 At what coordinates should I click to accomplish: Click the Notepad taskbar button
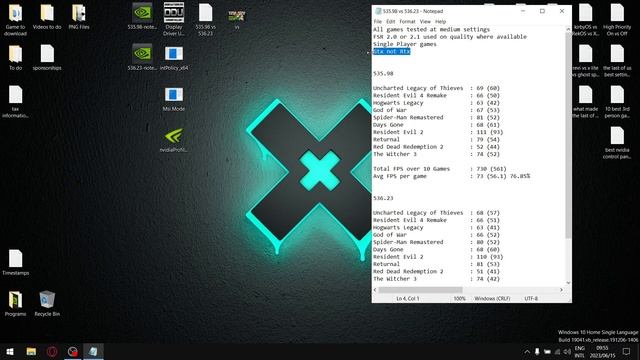(x=93, y=351)
